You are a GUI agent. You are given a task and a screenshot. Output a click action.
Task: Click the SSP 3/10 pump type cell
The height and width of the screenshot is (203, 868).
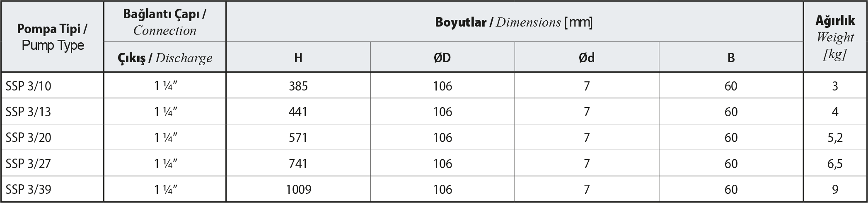(x=52, y=86)
